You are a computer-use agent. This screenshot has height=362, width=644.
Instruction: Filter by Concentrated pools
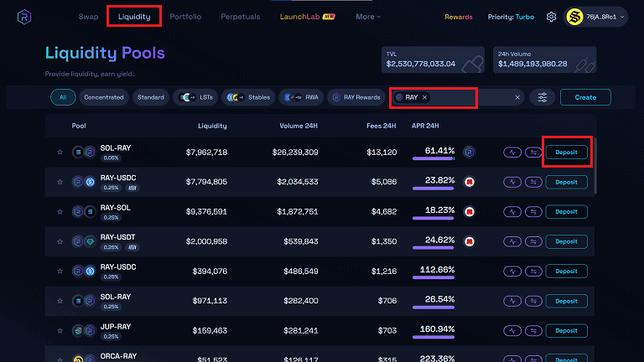pyautogui.click(x=103, y=97)
